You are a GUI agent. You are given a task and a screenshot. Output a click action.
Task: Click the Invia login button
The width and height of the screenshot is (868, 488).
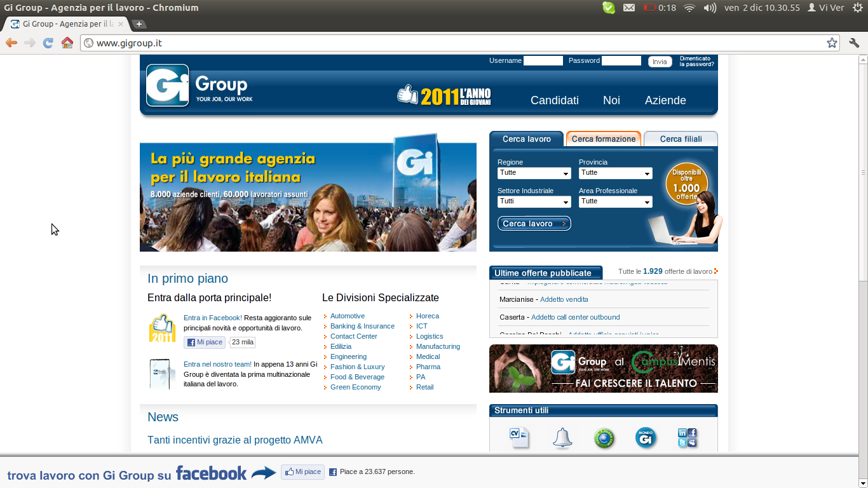pyautogui.click(x=660, y=62)
